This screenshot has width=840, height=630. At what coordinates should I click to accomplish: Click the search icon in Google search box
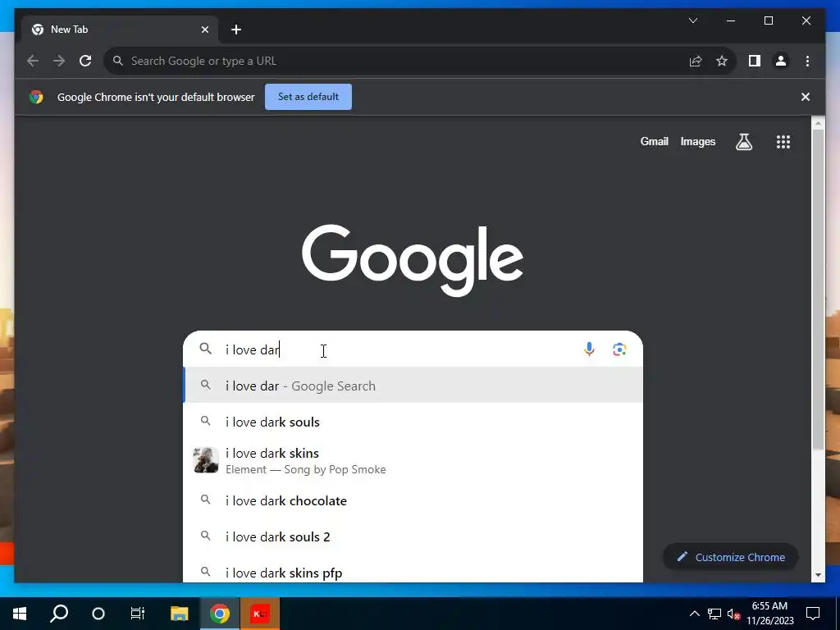pos(206,349)
